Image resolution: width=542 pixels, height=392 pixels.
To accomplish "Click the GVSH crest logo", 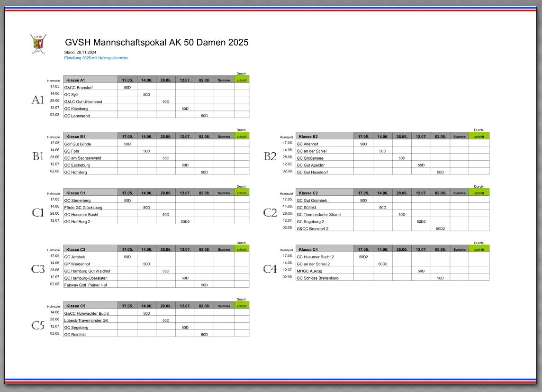I will [38, 44].
